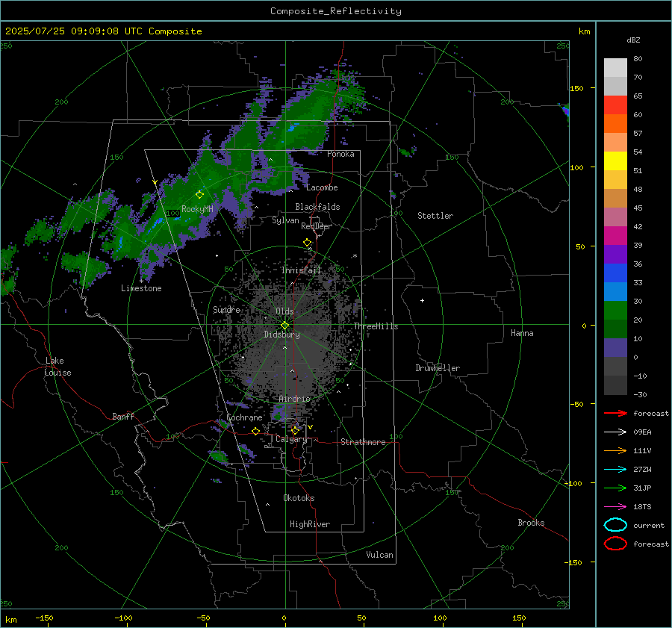Click the cyan 27ZW arrow icon

(615, 470)
